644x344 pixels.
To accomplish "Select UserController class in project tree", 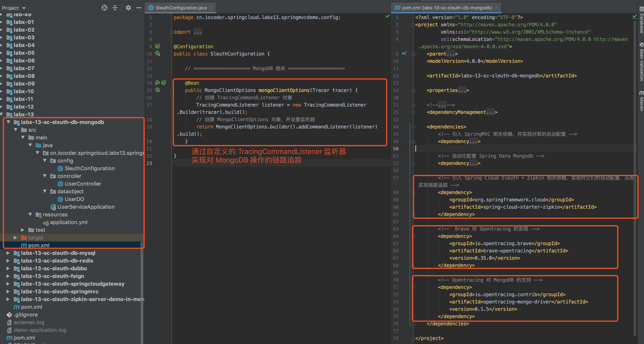I will (83, 184).
